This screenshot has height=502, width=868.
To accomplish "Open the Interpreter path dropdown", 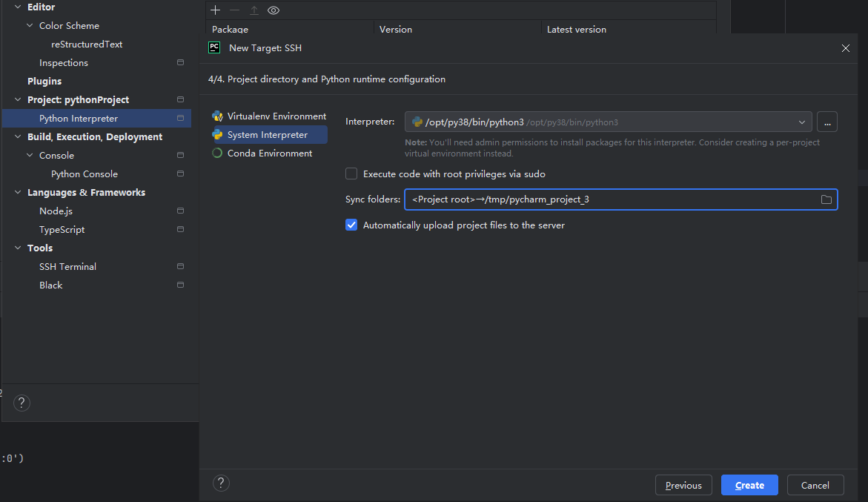I will point(801,122).
